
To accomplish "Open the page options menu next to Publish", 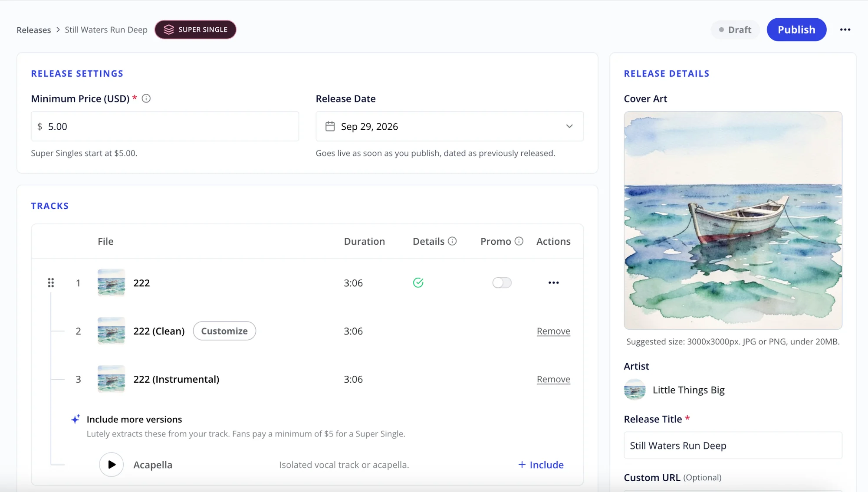I will coord(845,30).
